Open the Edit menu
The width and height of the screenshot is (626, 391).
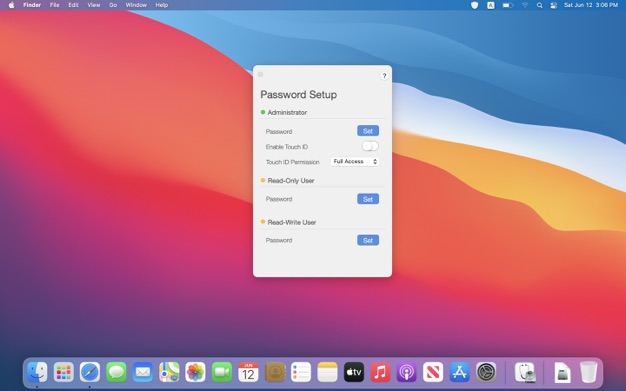pos(73,5)
